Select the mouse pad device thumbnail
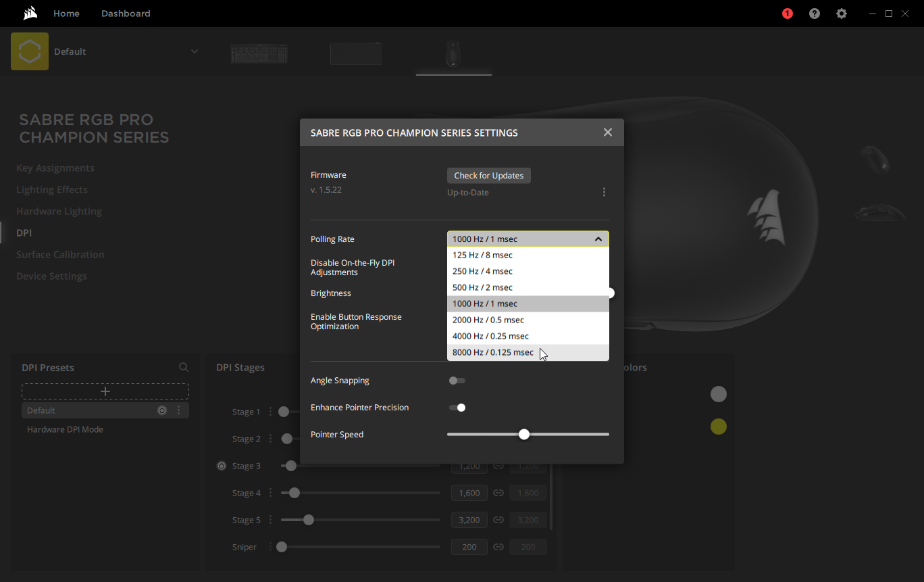The height and width of the screenshot is (582, 924). pos(356,53)
